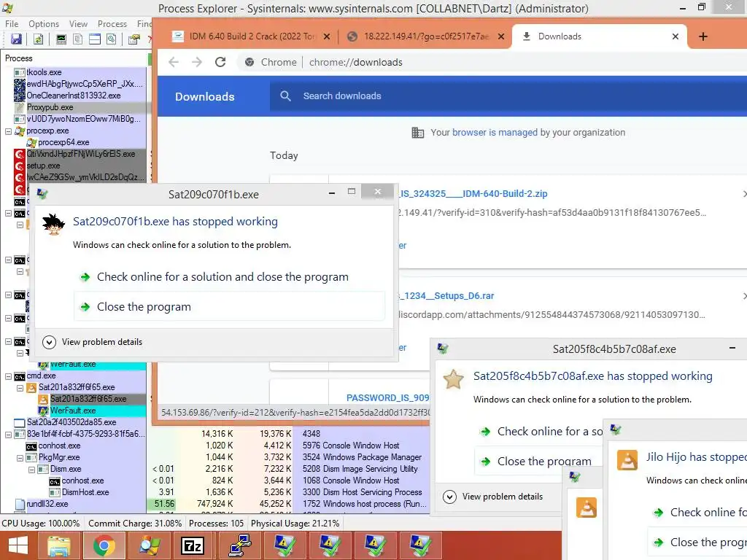Click the Refresh Now toolbar icon
Viewport: 747px width, 560px height.
coord(38,39)
